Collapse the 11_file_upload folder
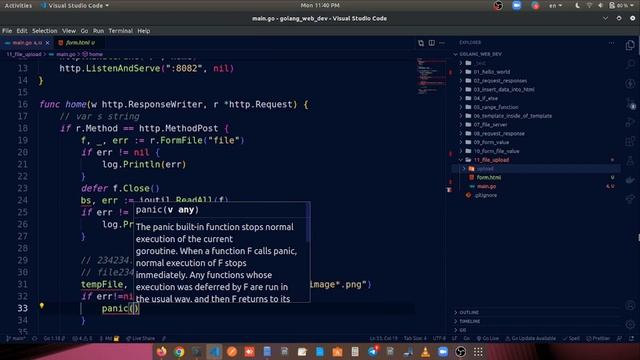This screenshot has height=360, width=640. pyautogui.click(x=491, y=160)
